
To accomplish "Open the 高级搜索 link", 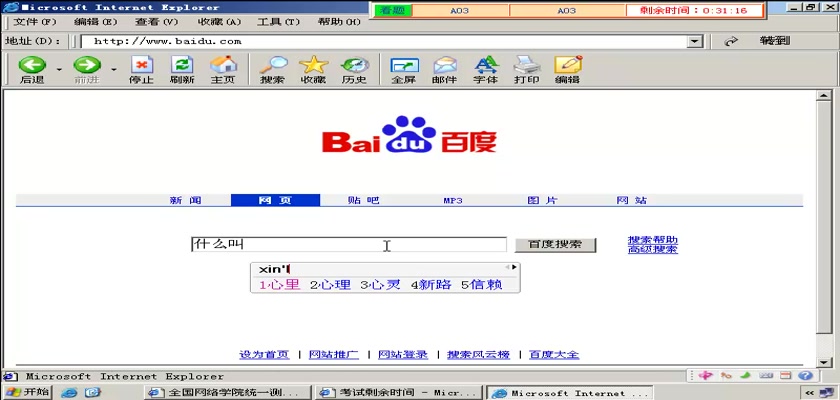I will point(652,249).
